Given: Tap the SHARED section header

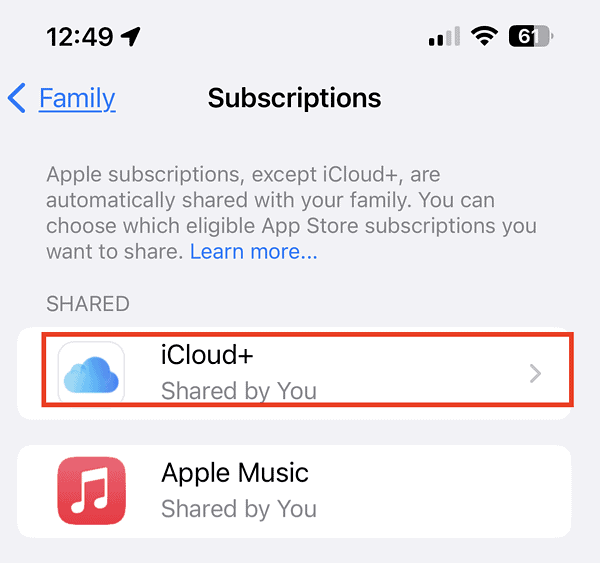Looking at the screenshot, I should (x=88, y=304).
